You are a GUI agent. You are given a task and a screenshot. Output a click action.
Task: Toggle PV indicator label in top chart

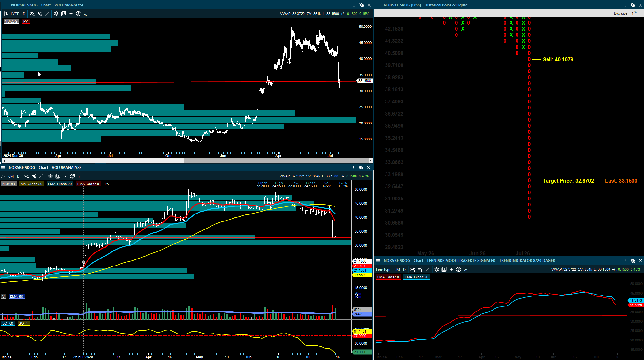26,21
